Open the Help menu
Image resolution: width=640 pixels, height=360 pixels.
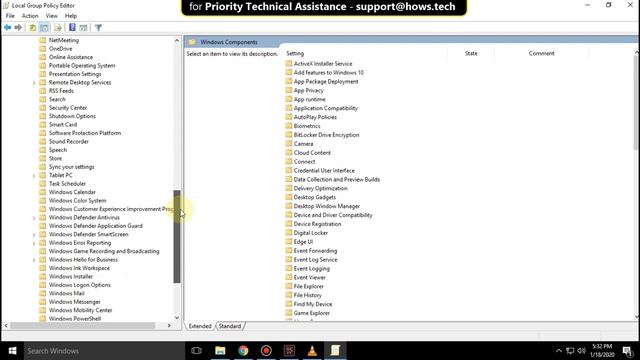[x=71, y=16]
